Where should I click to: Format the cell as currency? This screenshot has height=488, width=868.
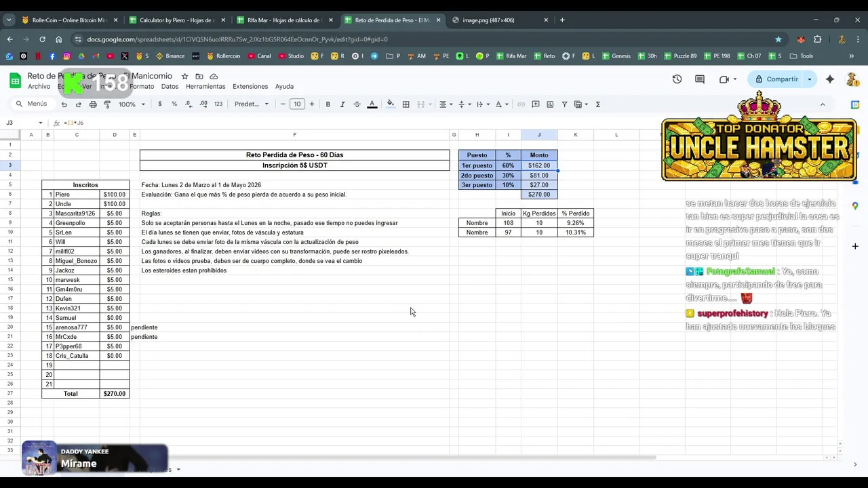click(160, 104)
